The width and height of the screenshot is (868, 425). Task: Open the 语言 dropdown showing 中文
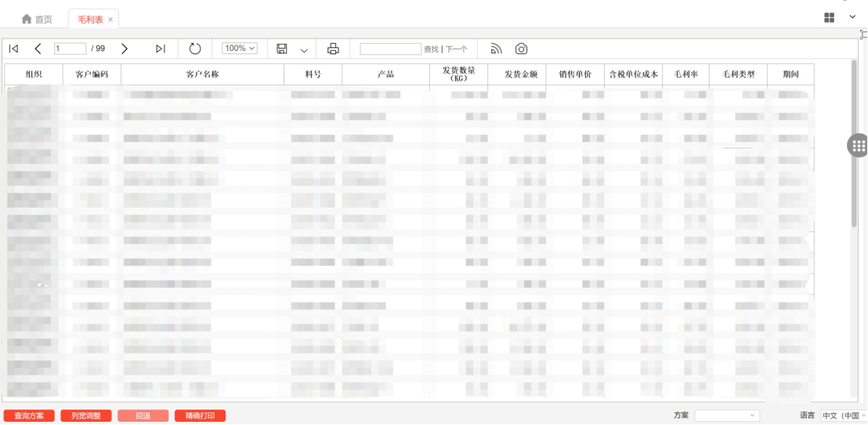pos(844,416)
